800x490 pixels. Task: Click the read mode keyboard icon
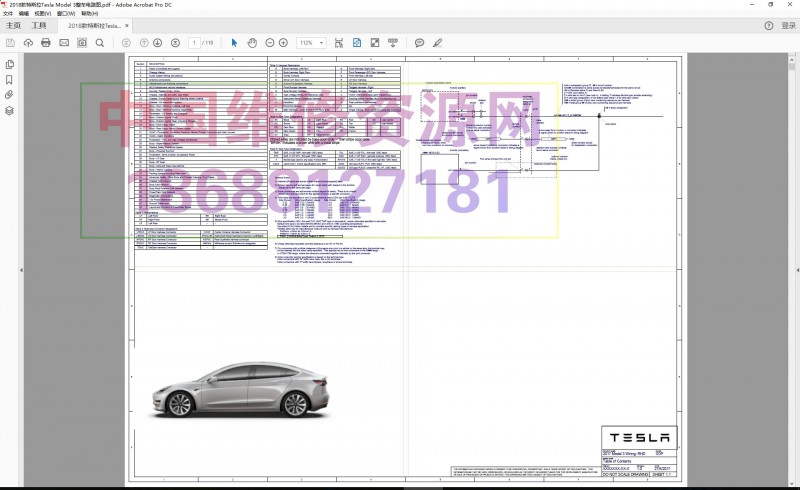tap(393, 43)
